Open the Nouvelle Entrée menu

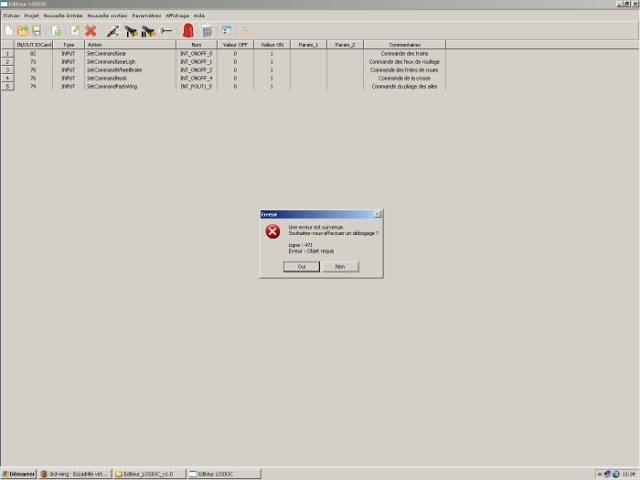tap(63, 16)
